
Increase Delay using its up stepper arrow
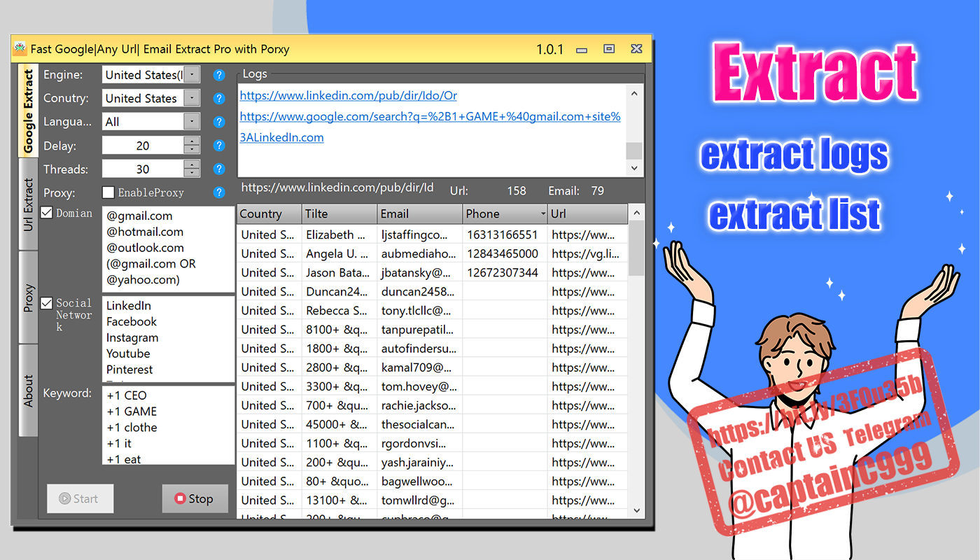[x=190, y=141]
